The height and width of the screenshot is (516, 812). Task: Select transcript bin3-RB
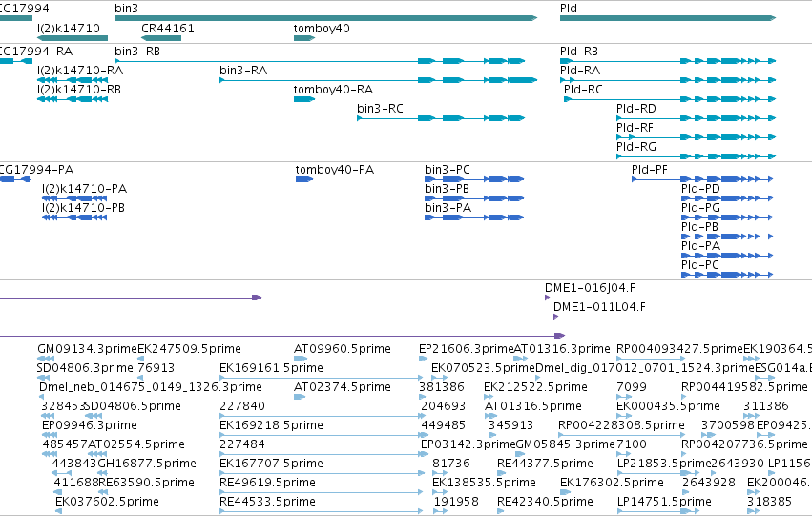(x=320, y=61)
